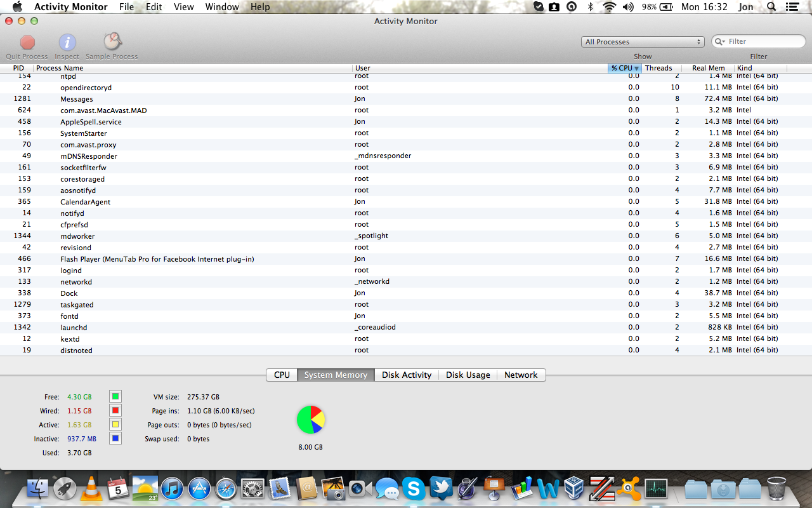The width and height of the screenshot is (812, 508).
Task: Click the memory usage pie chart
Action: click(x=311, y=420)
